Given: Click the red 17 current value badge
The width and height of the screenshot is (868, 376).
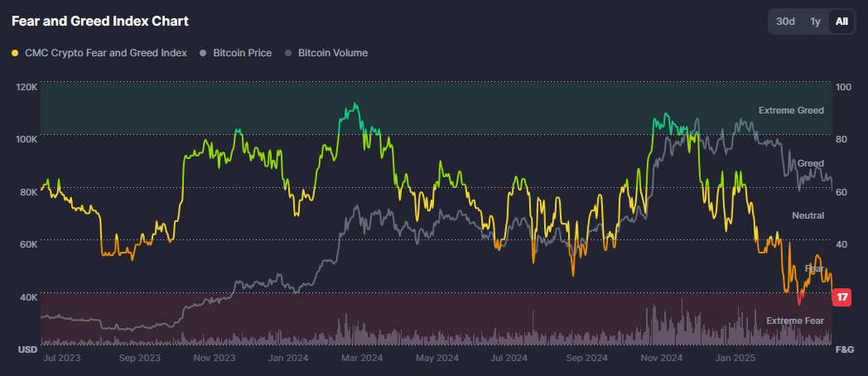Looking at the screenshot, I should [x=841, y=297].
